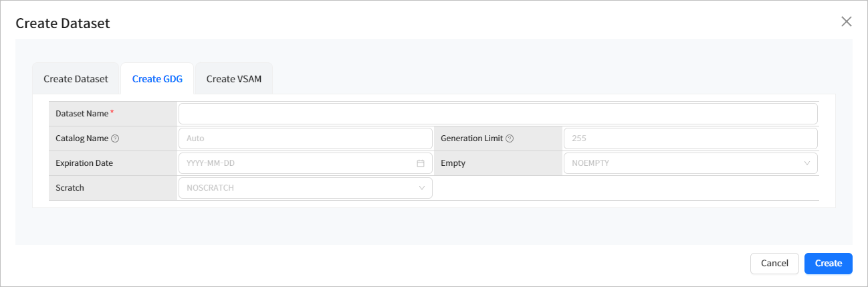Click the Scratch row label
Screen dimensions: 868x287
pos(70,188)
